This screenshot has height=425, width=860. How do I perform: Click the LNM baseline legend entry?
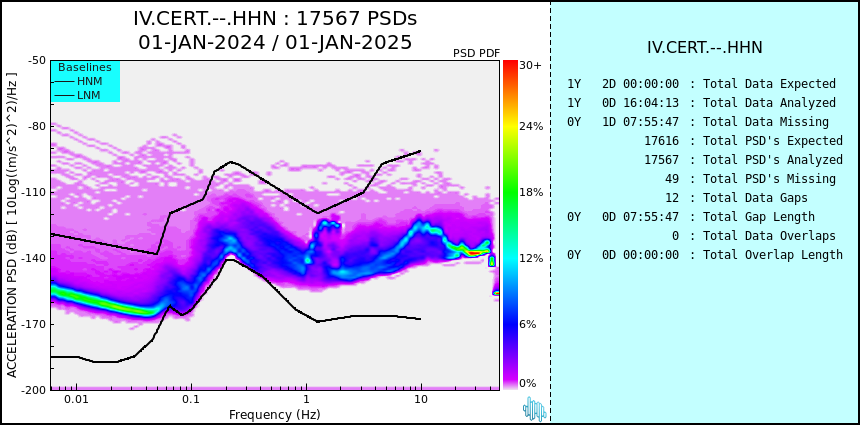pyautogui.click(x=78, y=95)
